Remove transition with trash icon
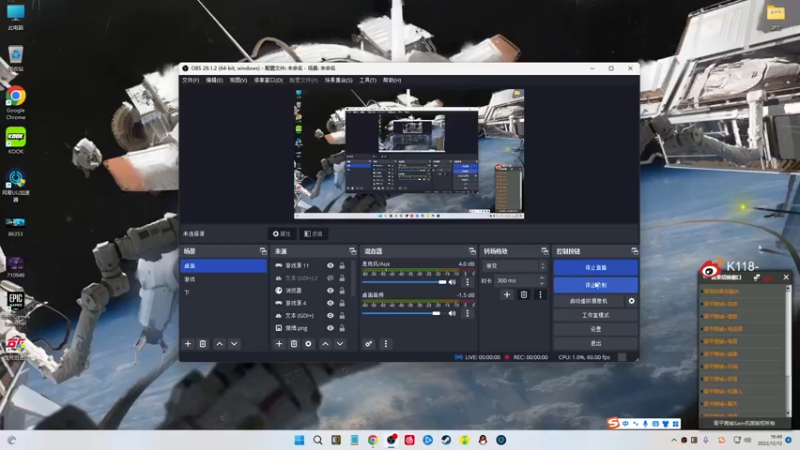The width and height of the screenshot is (800, 450). point(523,294)
